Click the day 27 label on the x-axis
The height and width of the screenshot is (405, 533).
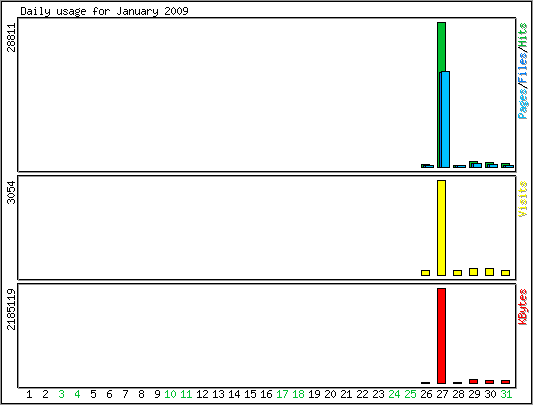(442, 394)
